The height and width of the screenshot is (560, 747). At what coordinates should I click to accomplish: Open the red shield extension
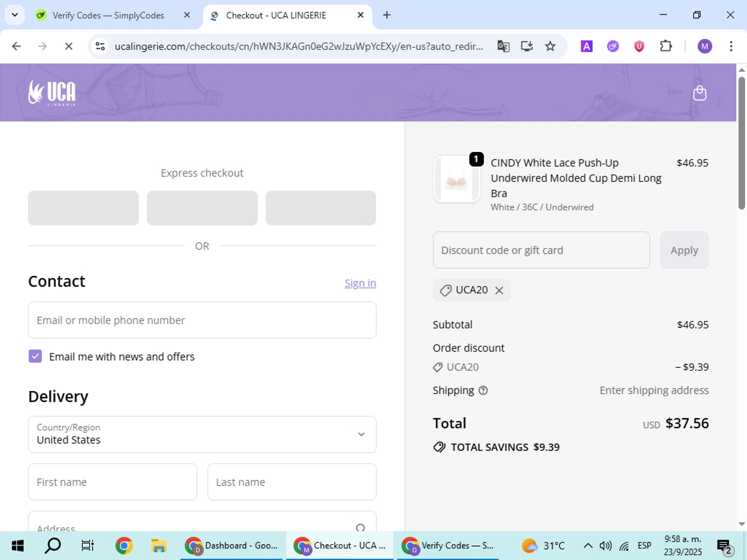click(639, 46)
